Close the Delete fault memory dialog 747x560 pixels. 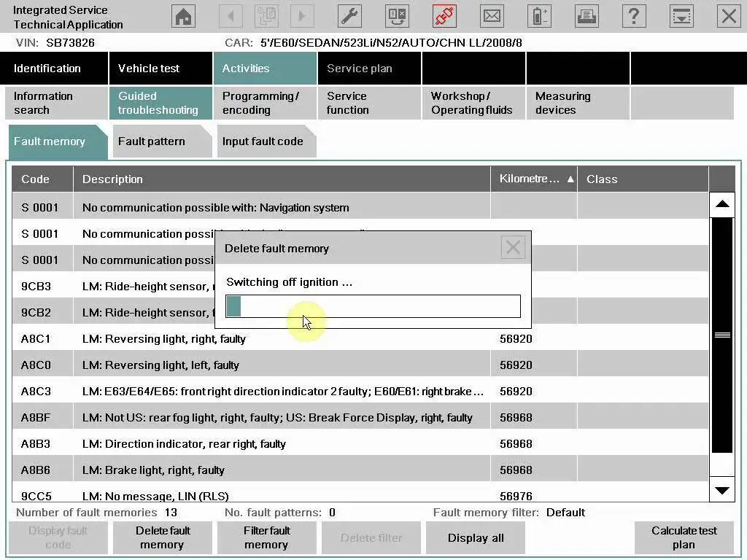pyautogui.click(x=513, y=248)
